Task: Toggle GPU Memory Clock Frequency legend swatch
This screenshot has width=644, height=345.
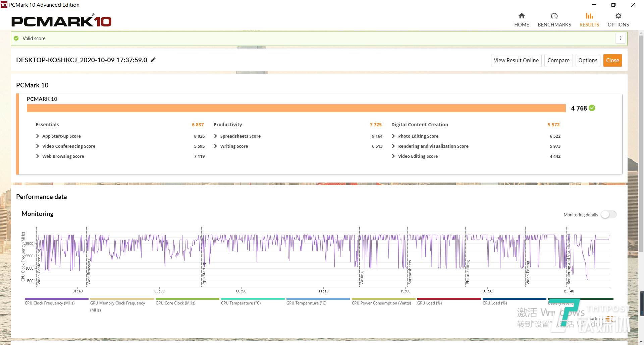Action: pos(122,299)
